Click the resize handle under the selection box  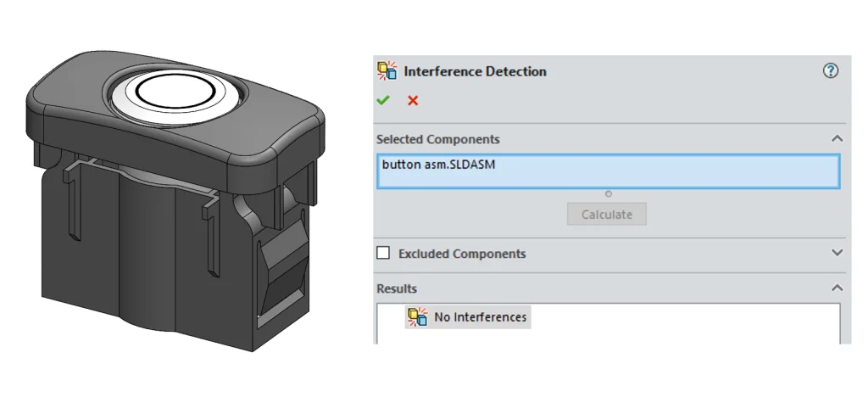(608, 193)
